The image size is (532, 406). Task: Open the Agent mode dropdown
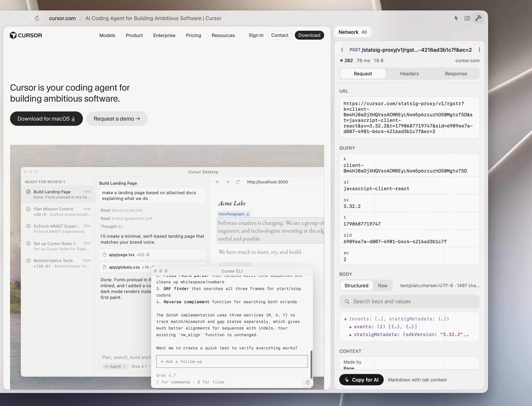point(115,366)
